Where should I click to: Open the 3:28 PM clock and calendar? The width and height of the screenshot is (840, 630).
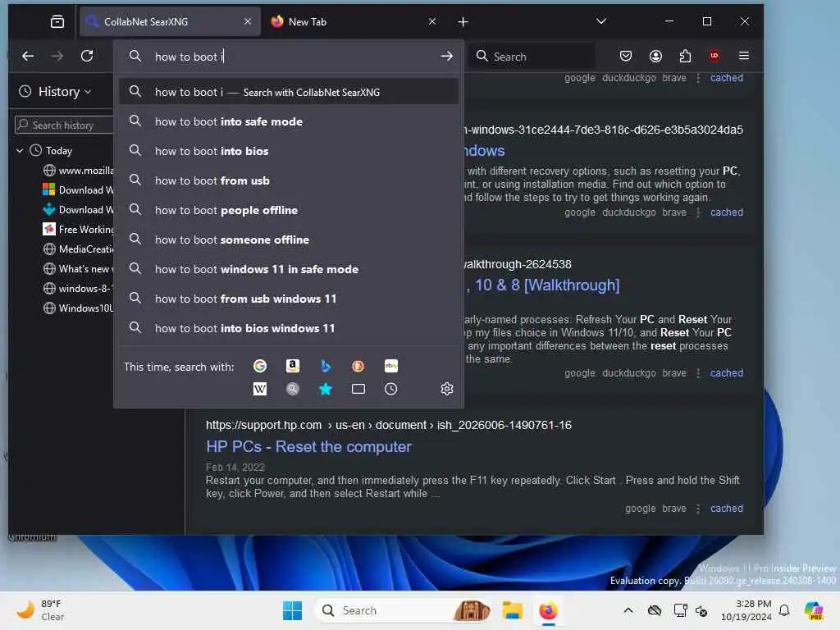tap(746, 610)
